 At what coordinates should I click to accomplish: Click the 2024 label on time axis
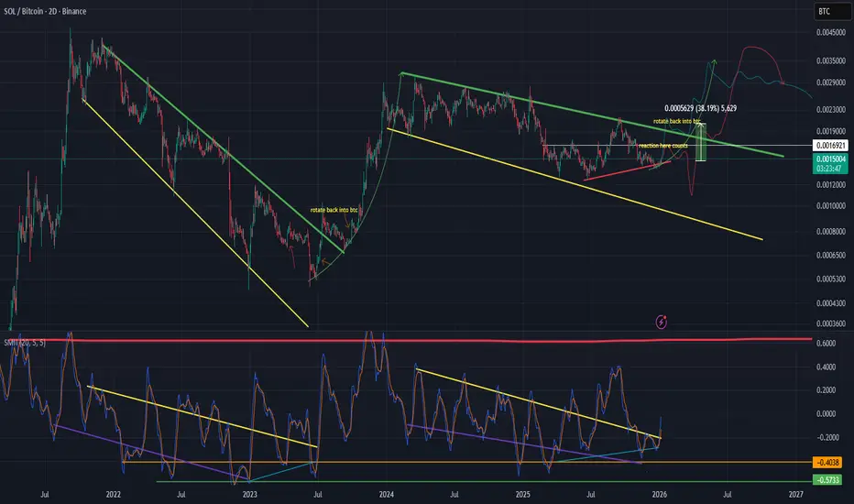(x=386, y=495)
